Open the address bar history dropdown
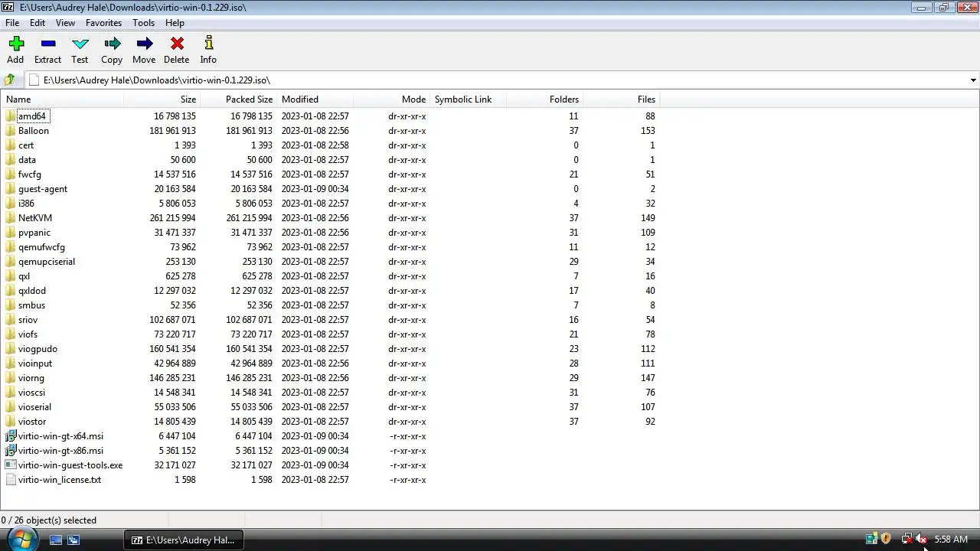 point(973,80)
